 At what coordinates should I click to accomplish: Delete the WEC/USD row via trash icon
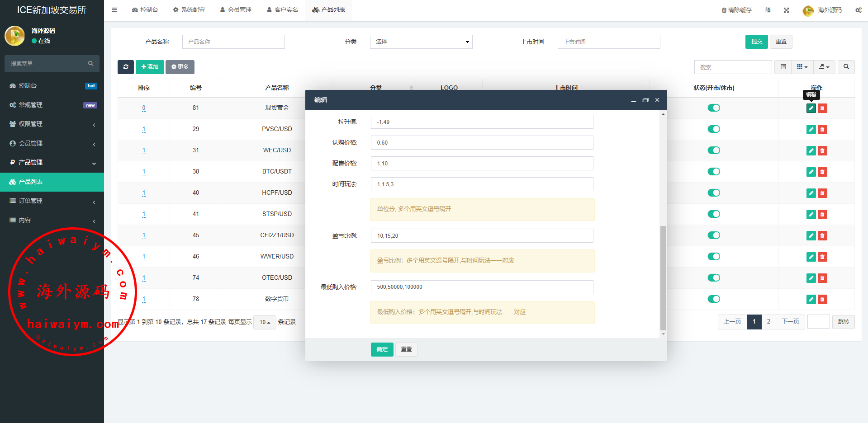822,151
